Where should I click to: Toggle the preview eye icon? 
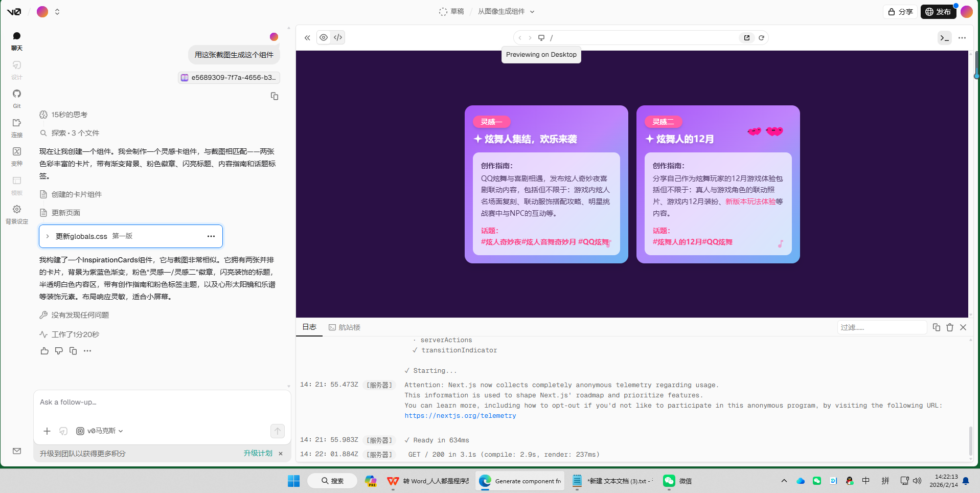(x=323, y=37)
